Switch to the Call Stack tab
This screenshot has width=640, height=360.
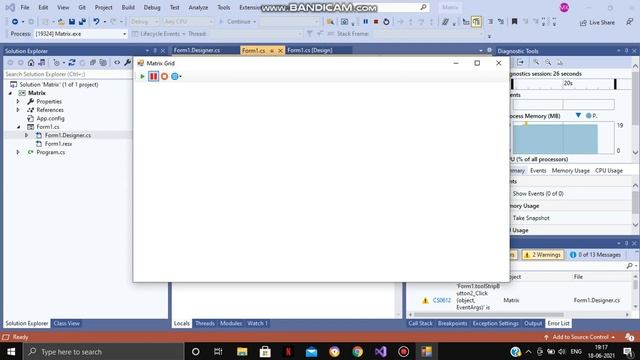[420, 323]
